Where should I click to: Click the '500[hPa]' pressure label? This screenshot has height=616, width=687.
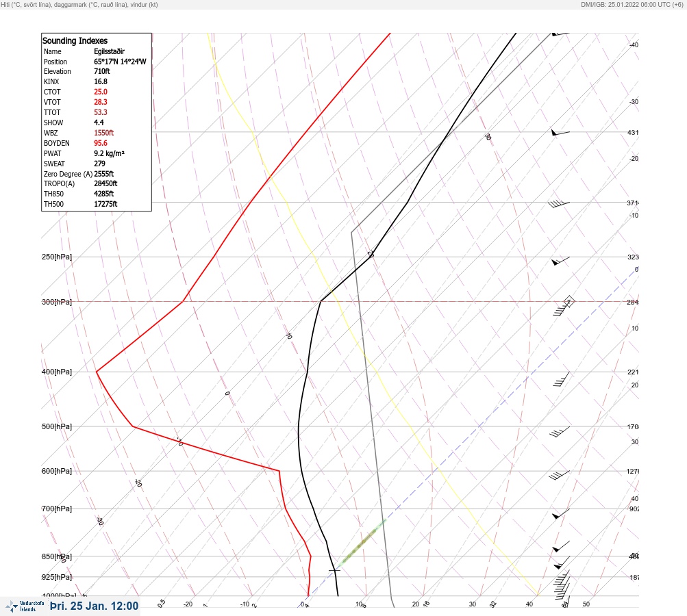pyautogui.click(x=57, y=426)
